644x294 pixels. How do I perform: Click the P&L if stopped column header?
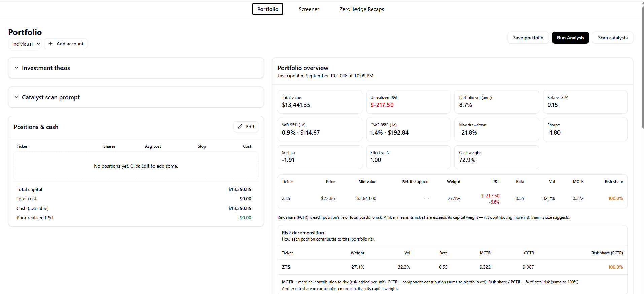pyautogui.click(x=415, y=182)
